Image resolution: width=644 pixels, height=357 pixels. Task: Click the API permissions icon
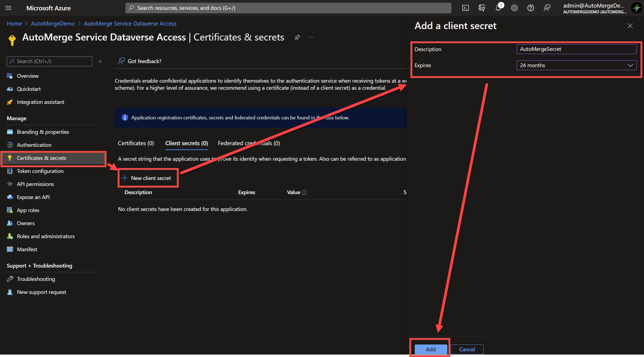click(x=10, y=184)
